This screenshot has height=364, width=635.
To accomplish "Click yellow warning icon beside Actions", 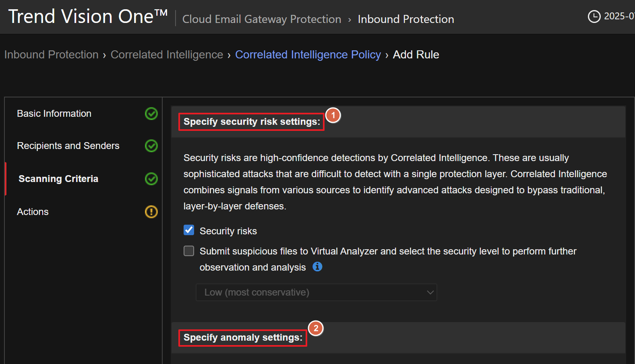I will pos(151,212).
